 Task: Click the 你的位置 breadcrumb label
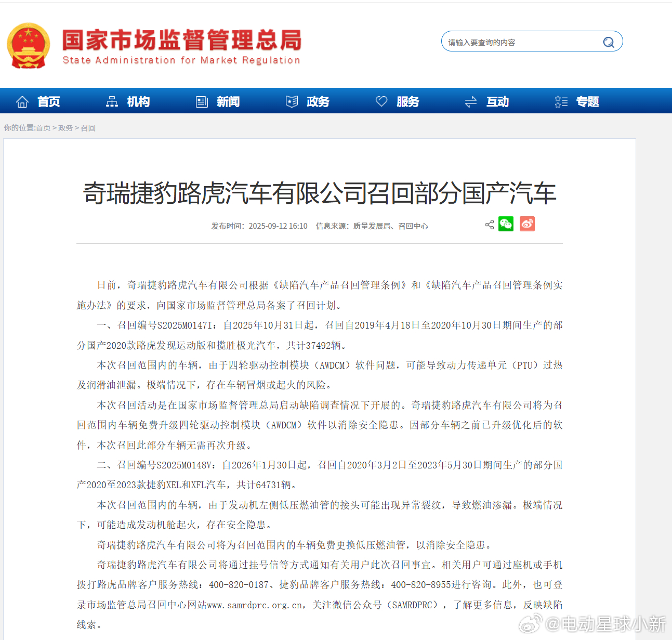tap(19, 128)
